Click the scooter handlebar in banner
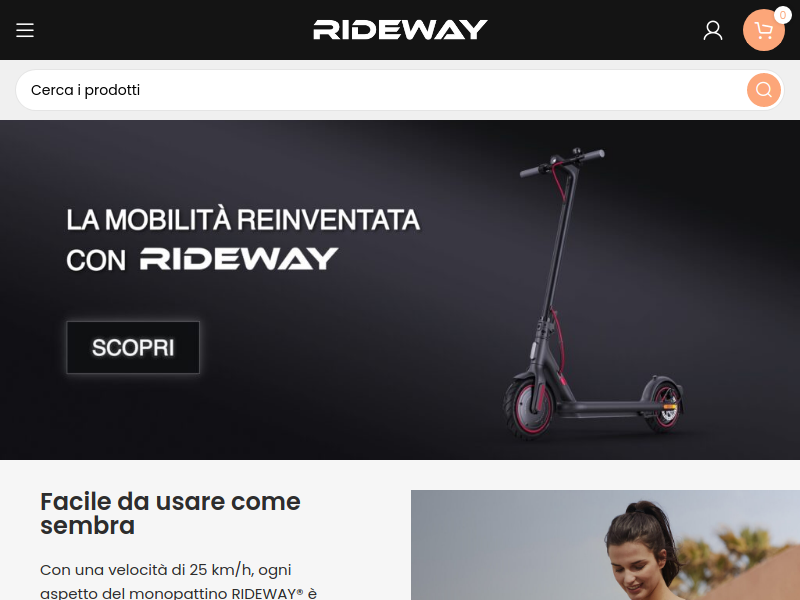The width and height of the screenshot is (800, 600). [x=562, y=162]
